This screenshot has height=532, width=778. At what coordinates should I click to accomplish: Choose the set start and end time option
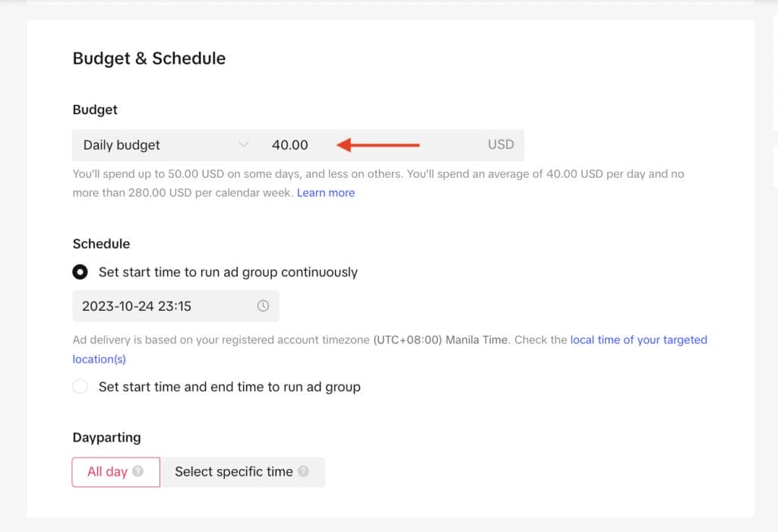point(80,387)
